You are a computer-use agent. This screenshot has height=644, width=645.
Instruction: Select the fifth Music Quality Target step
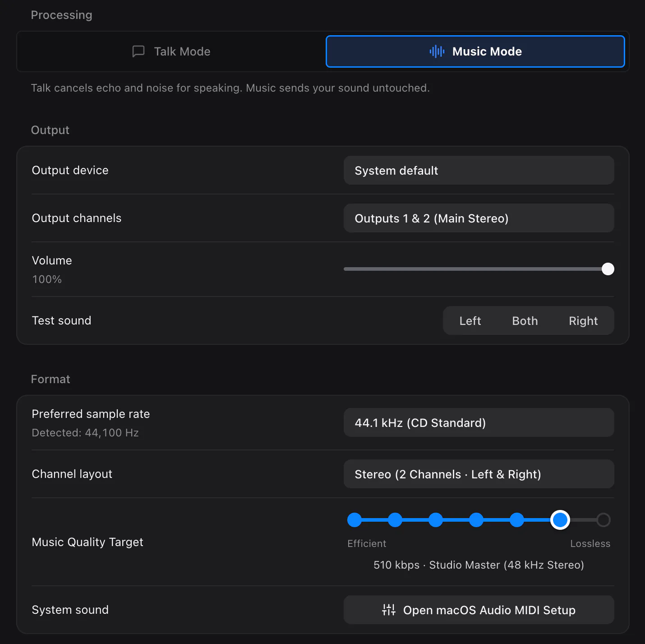coord(517,520)
